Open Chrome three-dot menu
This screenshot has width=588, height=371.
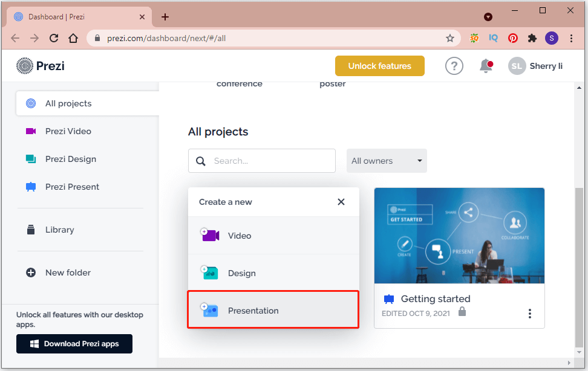pyautogui.click(x=571, y=38)
